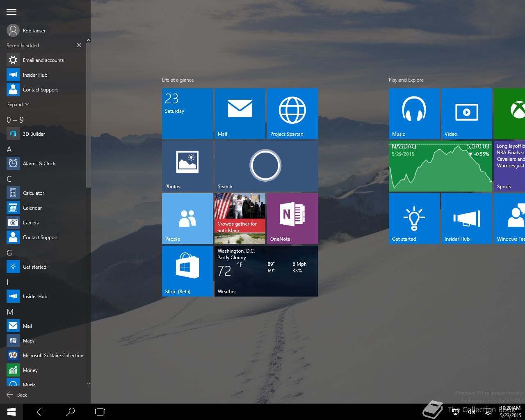Open the Mail tile
This screenshot has height=420, width=525.
pos(240,114)
